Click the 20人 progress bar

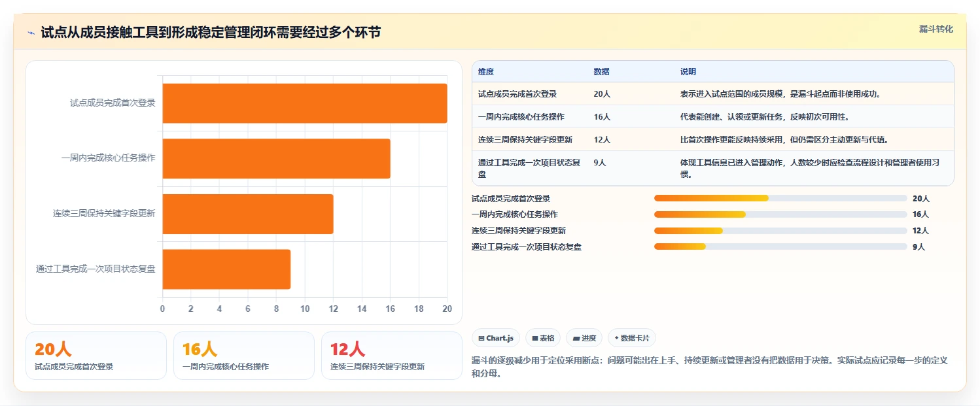click(x=780, y=198)
